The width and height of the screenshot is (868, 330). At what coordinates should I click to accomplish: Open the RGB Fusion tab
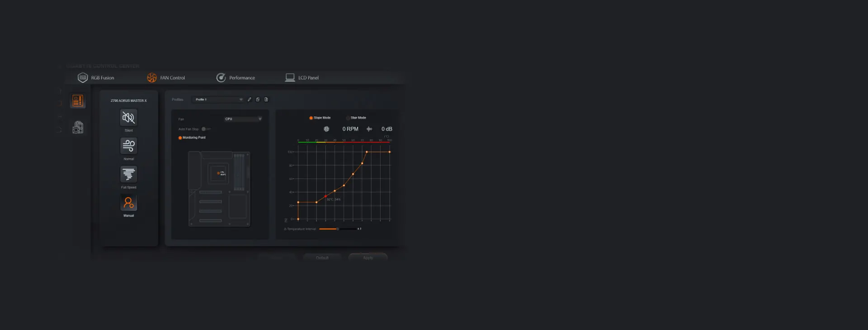(96, 78)
